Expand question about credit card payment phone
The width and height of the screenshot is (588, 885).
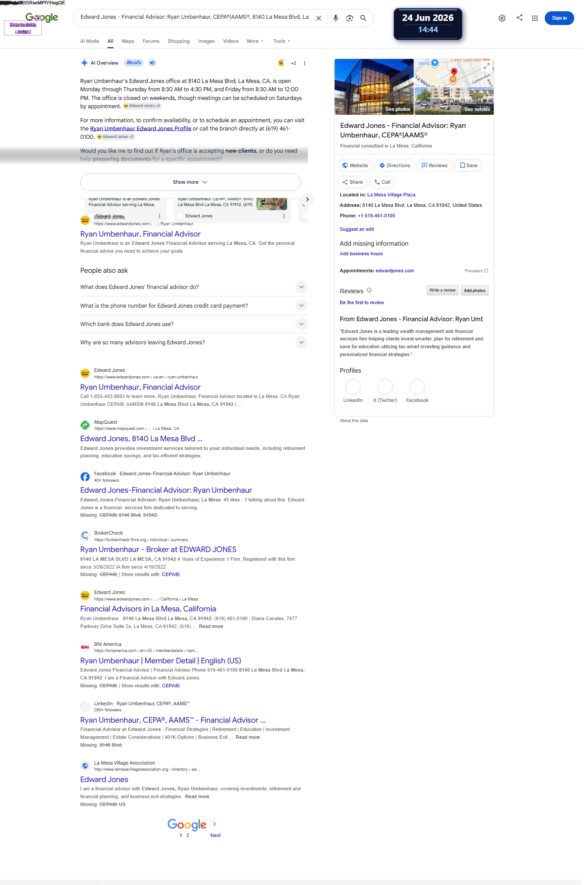pyautogui.click(x=194, y=305)
